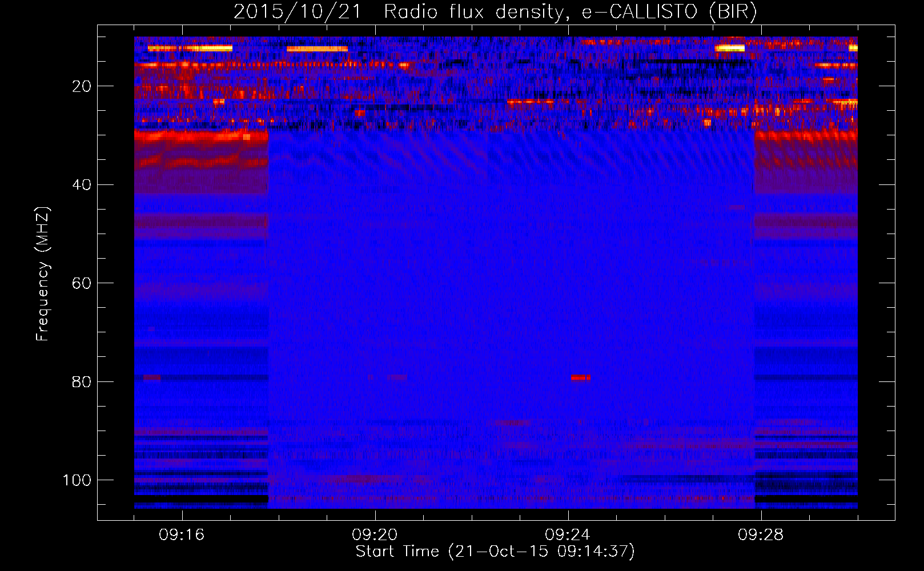Click the 'Frequency (MHZ)' axis label

tap(43, 274)
